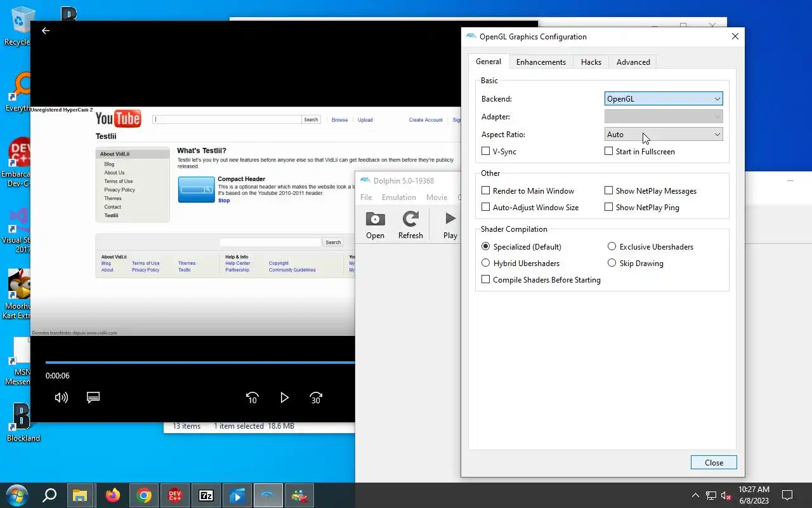Select the Dolphin emulator taskbar icon

coord(268,495)
